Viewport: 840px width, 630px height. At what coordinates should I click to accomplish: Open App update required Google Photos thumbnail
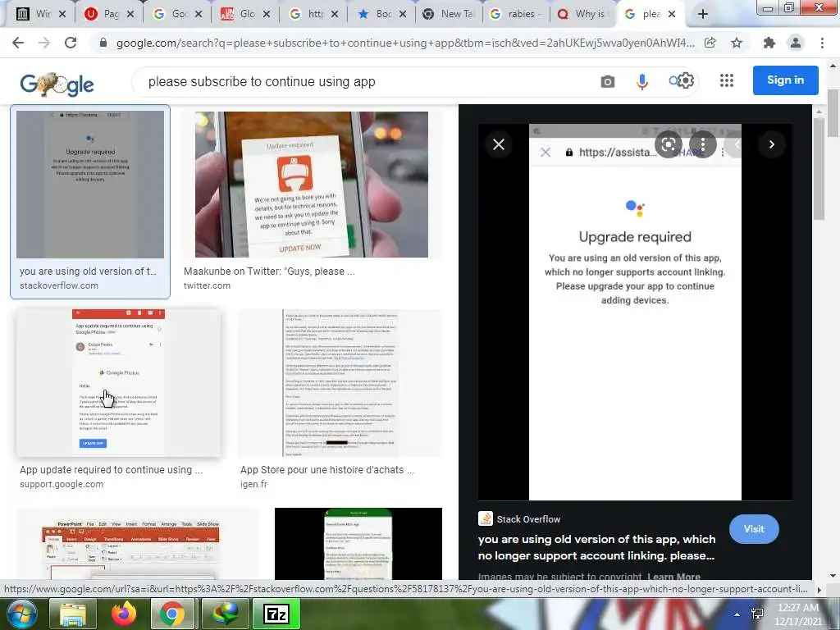[118, 383]
